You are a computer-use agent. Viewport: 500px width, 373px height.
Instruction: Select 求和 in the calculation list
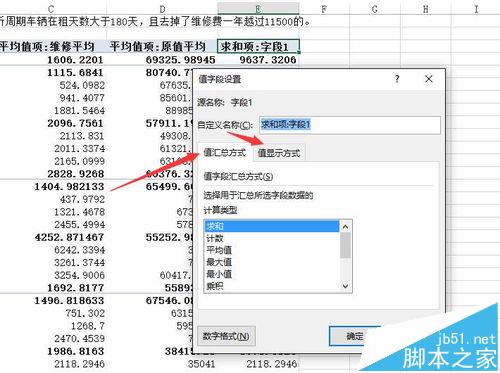pos(272,226)
